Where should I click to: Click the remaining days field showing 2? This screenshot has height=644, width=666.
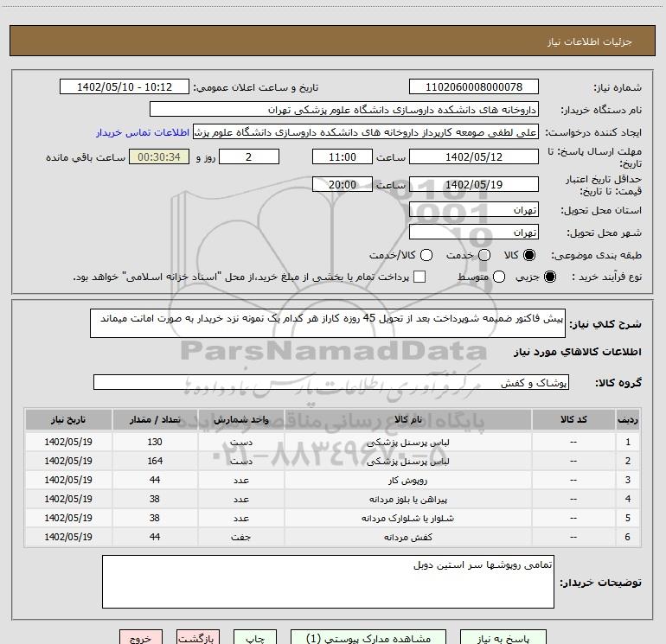(x=249, y=156)
